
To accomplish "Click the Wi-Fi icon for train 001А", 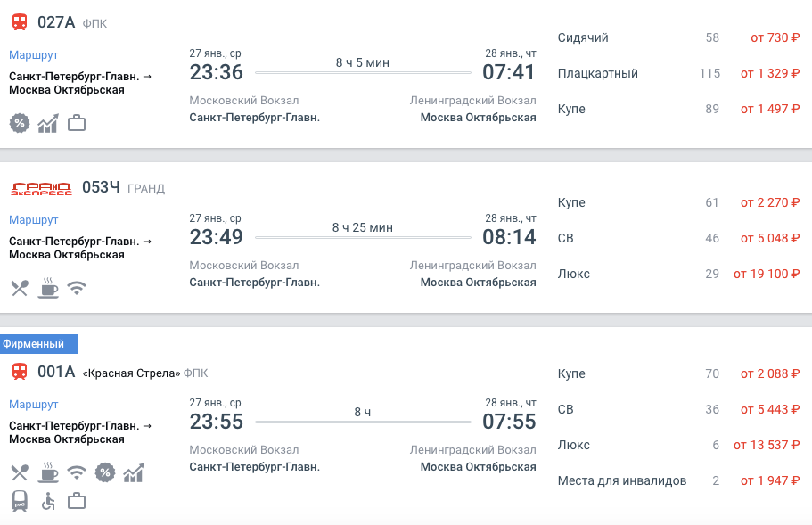I will coord(77,472).
